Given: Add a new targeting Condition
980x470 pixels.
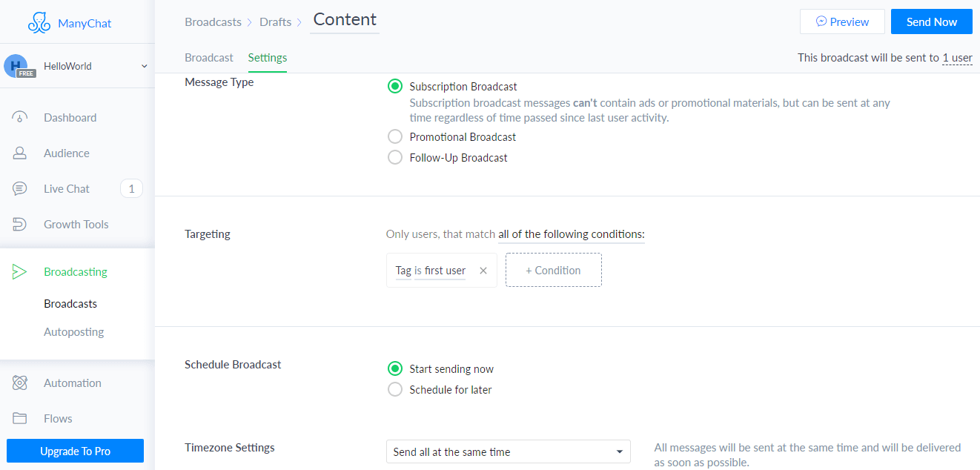Looking at the screenshot, I should coord(553,270).
